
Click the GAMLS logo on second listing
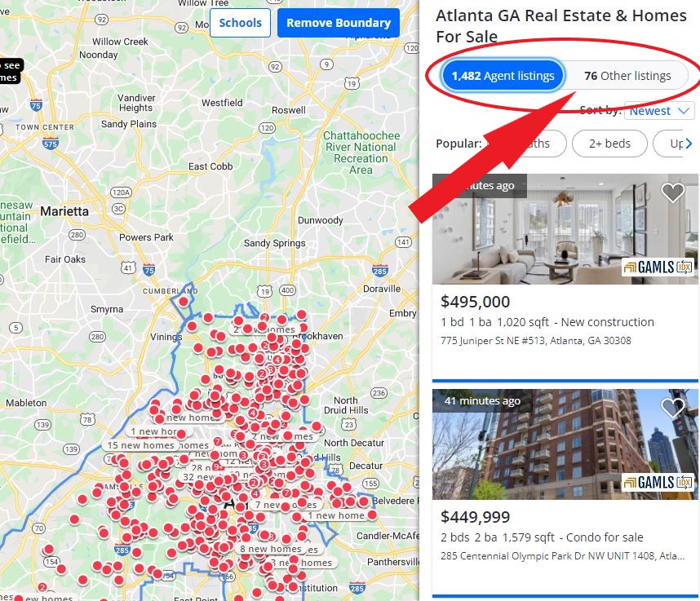658,482
